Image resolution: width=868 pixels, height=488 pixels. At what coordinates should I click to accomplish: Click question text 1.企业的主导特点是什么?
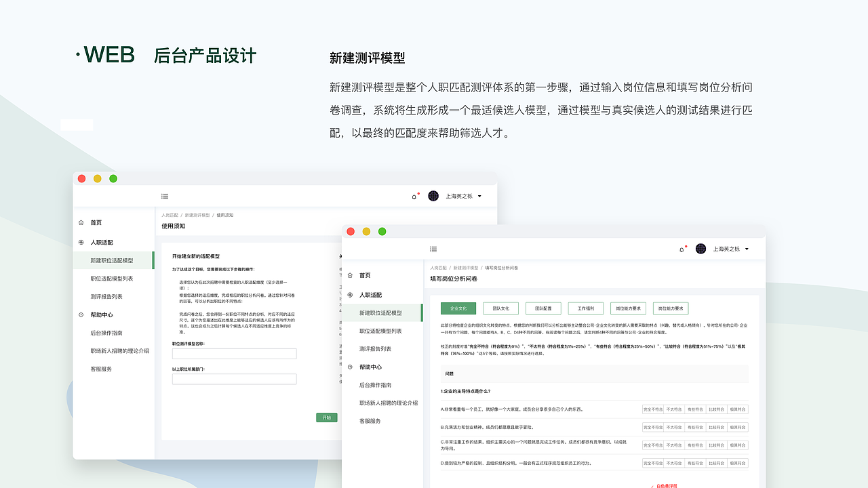click(x=465, y=391)
